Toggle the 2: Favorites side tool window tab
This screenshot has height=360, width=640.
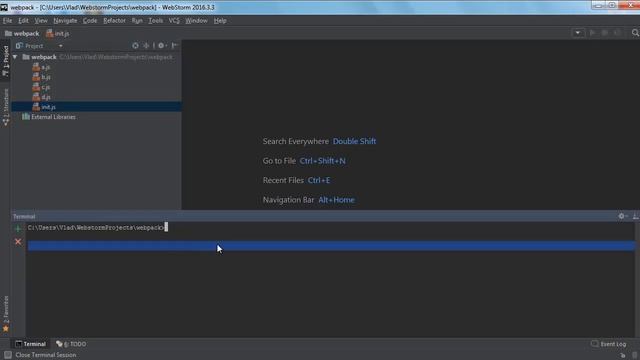pyautogui.click(x=5, y=313)
